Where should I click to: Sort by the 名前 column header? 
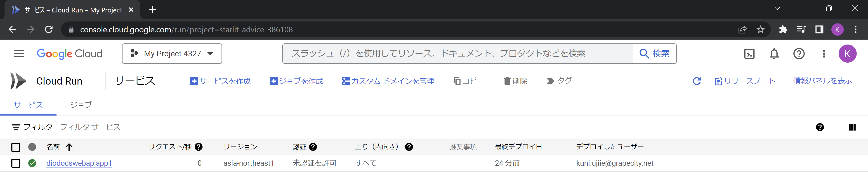53,147
